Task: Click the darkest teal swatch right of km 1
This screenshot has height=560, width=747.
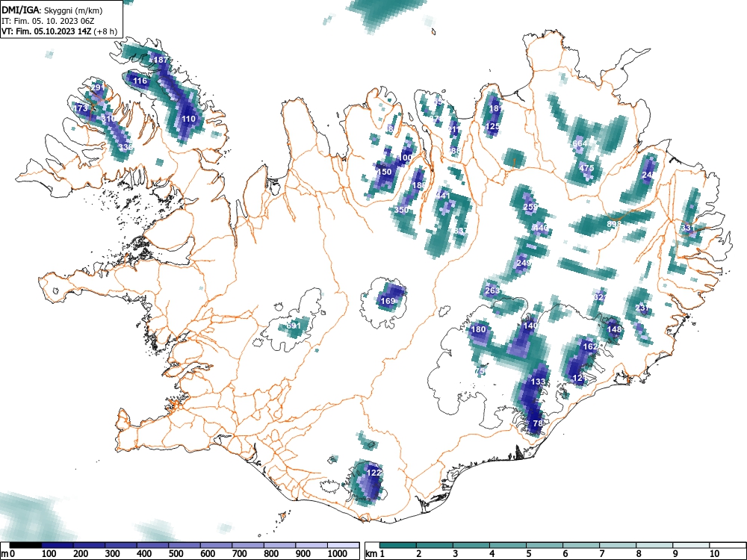Action: pos(398,544)
